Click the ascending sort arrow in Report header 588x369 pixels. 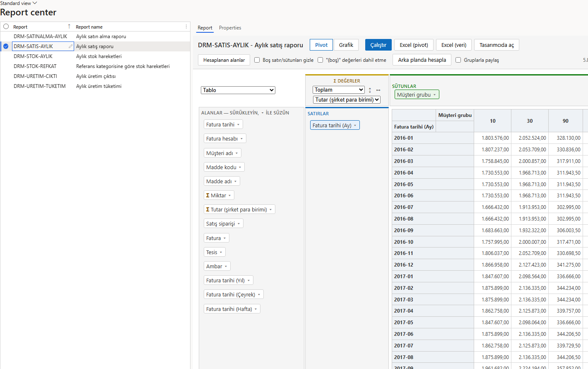(x=69, y=27)
